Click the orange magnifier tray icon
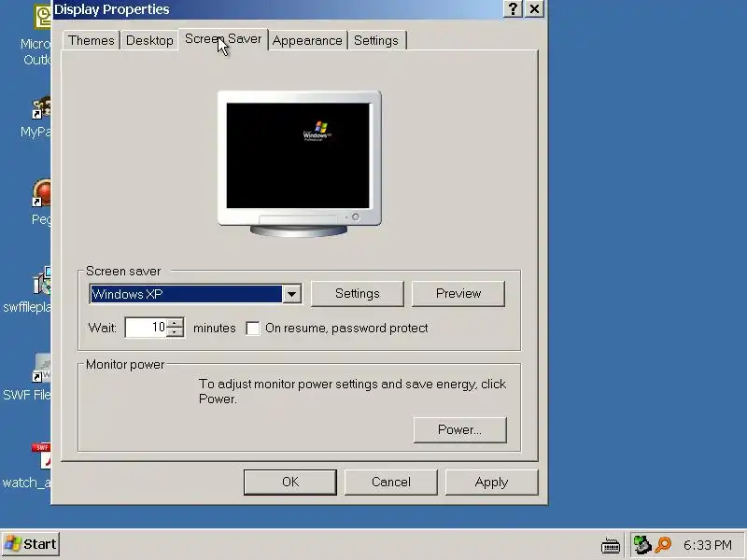Viewport: 747px width, 560px height. tap(663, 545)
